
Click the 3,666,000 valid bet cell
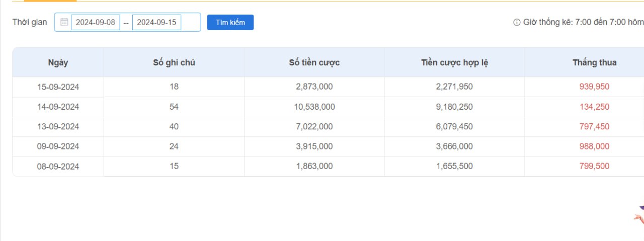pyautogui.click(x=454, y=146)
